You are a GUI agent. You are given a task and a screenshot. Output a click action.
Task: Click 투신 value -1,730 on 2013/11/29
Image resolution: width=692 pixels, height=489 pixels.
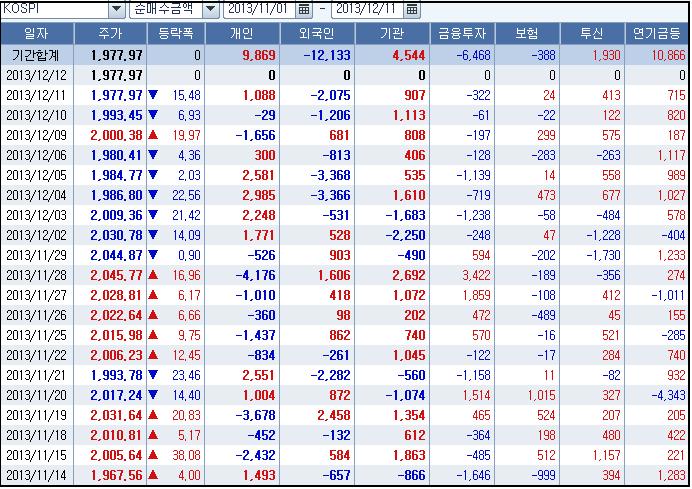point(603,255)
